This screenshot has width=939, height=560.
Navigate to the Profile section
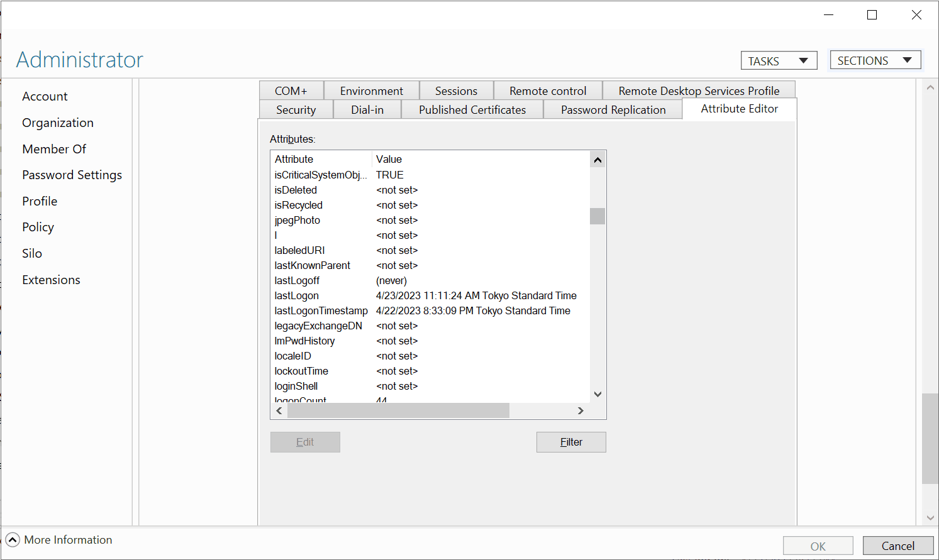40,201
